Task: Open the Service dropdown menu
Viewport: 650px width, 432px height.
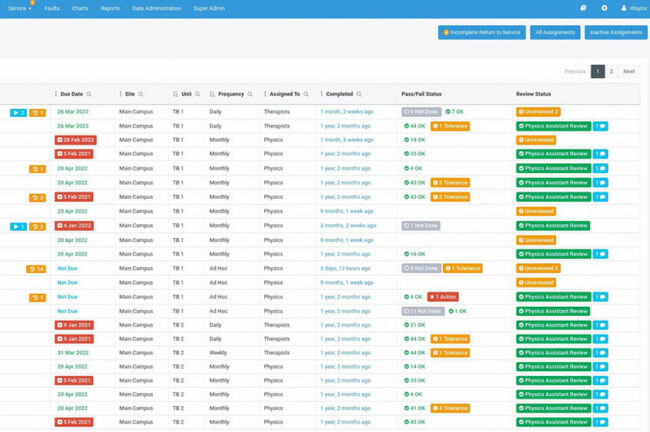Action: (20, 8)
